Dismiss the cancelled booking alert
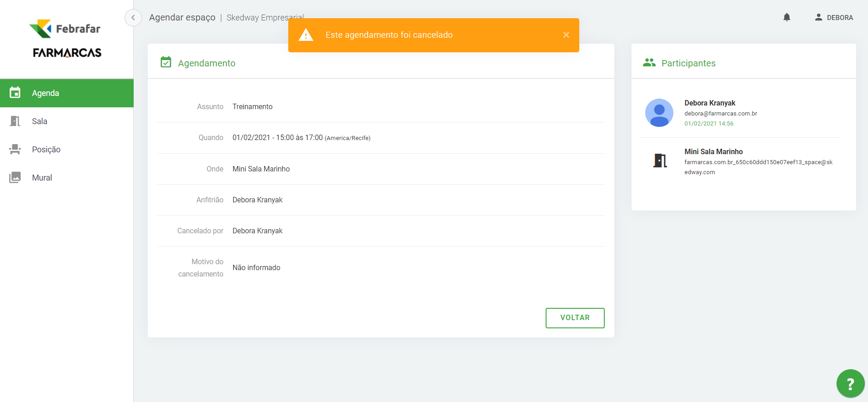Image resolution: width=868 pixels, height=402 pixels. 566,35
